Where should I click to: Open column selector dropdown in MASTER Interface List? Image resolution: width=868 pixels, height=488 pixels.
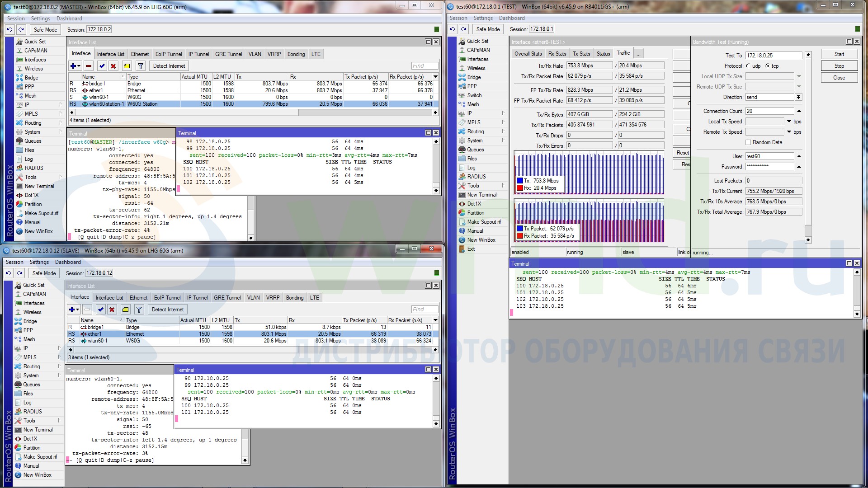pos(435,77)
